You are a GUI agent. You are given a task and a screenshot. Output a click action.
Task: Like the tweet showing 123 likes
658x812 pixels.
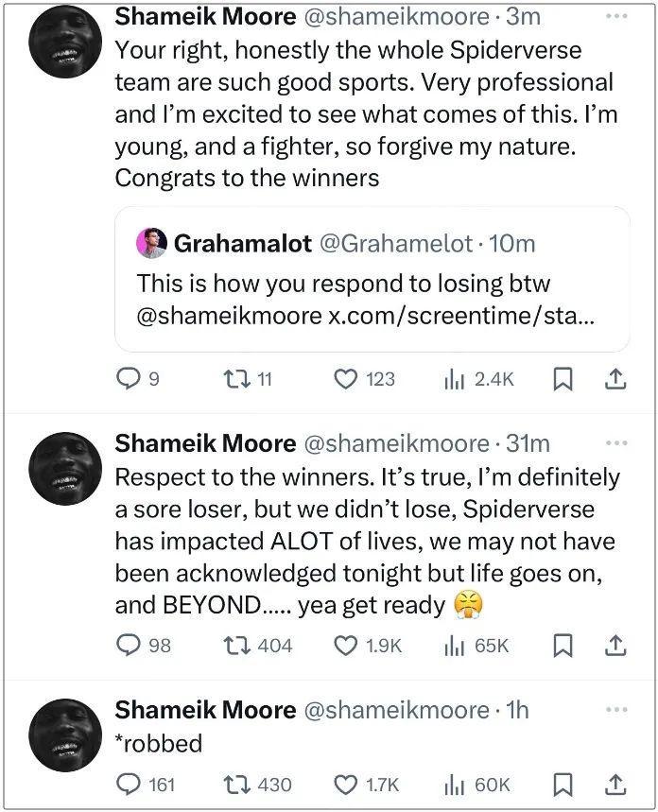(346, 379)
